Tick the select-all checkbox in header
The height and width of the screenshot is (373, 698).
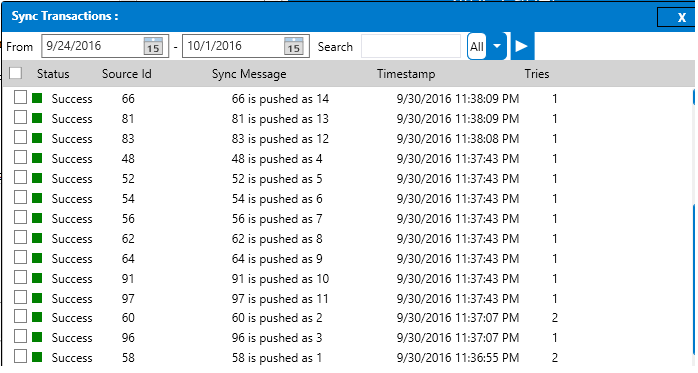click(16, 73)
